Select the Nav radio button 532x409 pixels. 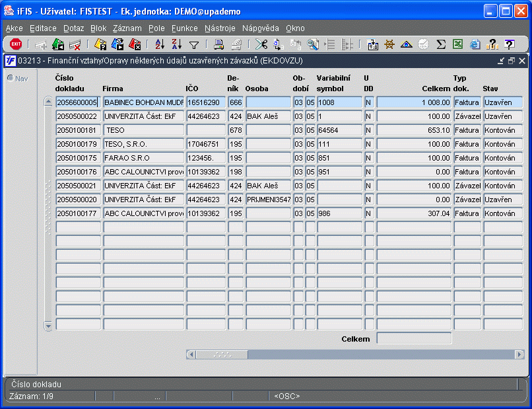tap(11, 78)
